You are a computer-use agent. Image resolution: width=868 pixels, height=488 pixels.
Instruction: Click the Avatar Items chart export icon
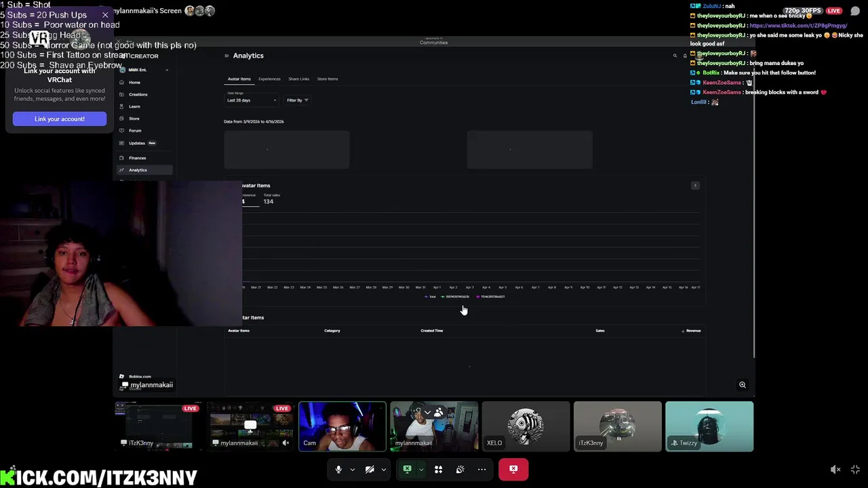tap(695, 185)
